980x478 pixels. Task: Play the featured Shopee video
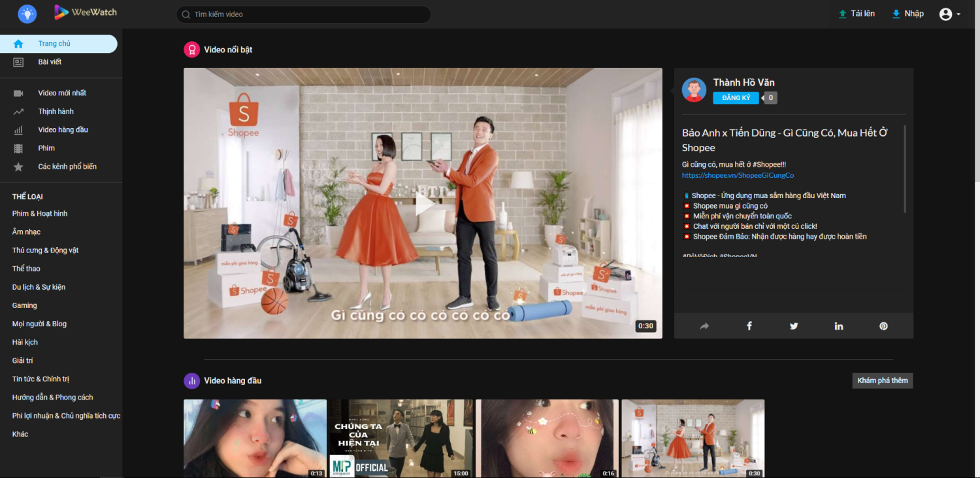(x=423, y=203)
